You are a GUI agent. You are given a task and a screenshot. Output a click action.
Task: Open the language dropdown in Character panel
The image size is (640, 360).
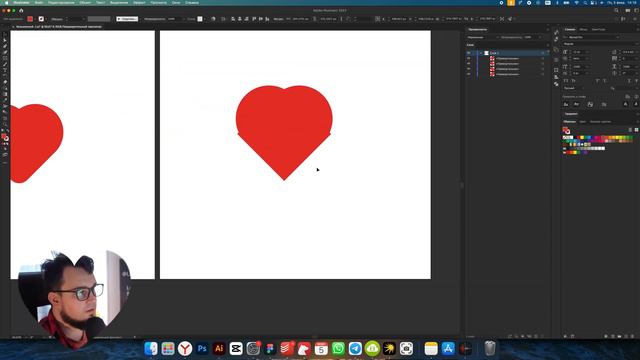[x=573, y=88]
